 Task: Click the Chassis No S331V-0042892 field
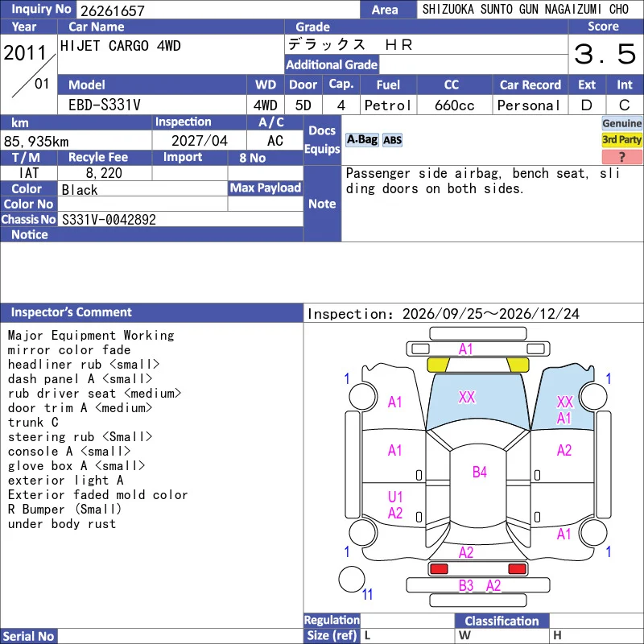pos(180,219)
